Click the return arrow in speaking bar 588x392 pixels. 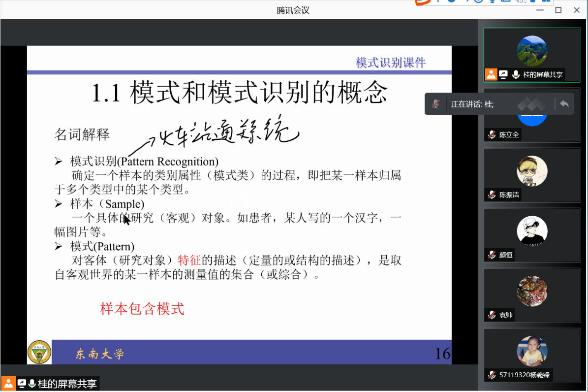(564, 104)
